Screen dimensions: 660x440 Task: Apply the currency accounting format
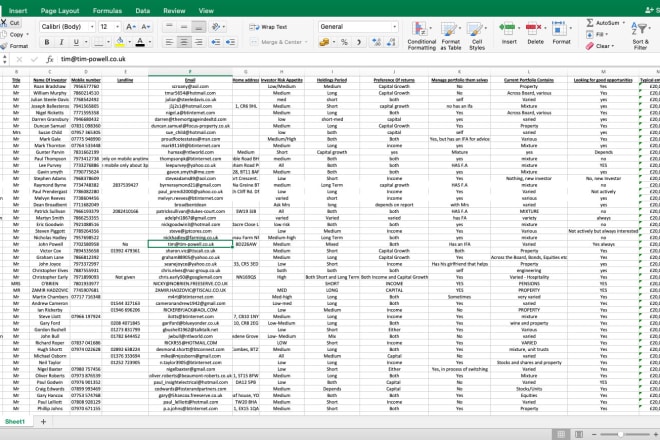[324, 42]
